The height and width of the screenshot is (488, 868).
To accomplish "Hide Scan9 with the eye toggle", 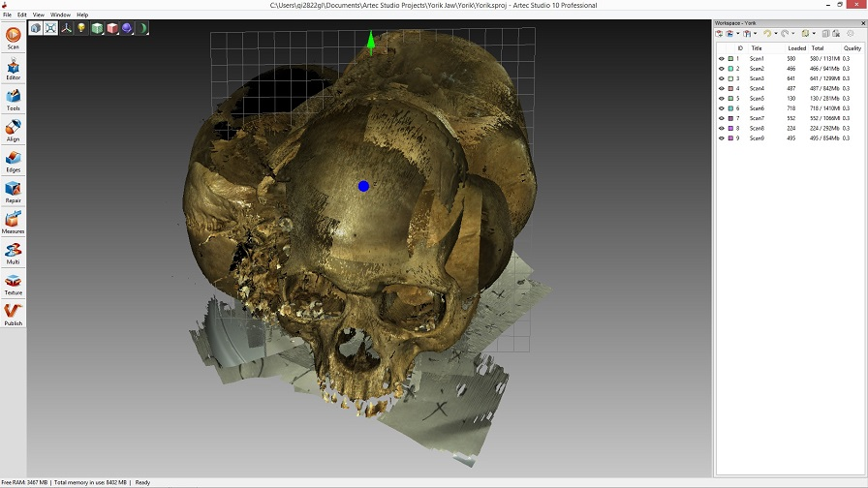I will [x=721, y=138].
